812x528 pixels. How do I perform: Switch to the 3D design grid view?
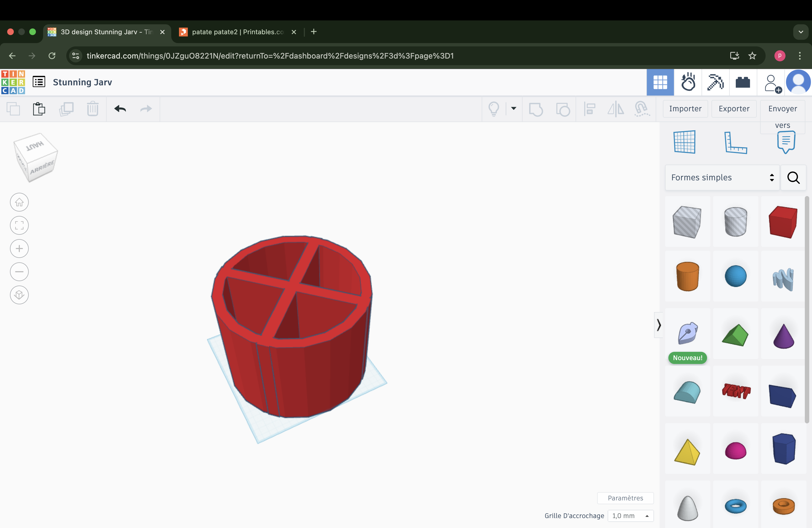(660, 82)
